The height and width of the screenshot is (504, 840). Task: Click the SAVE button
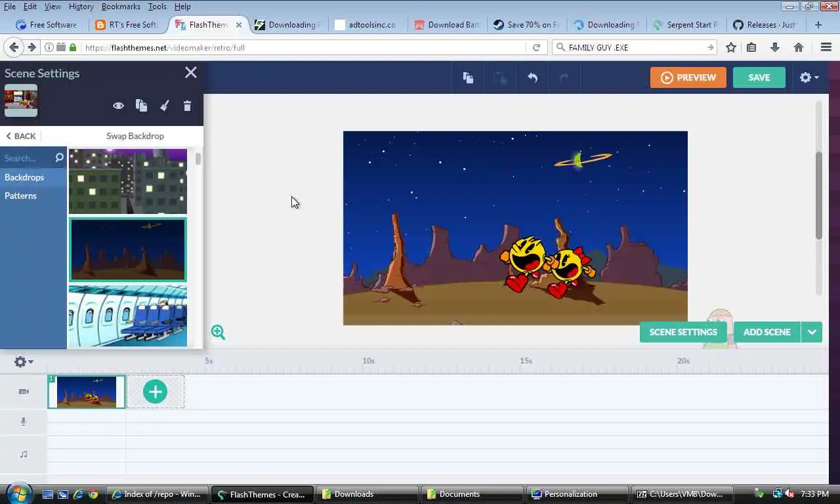point(759,77)
